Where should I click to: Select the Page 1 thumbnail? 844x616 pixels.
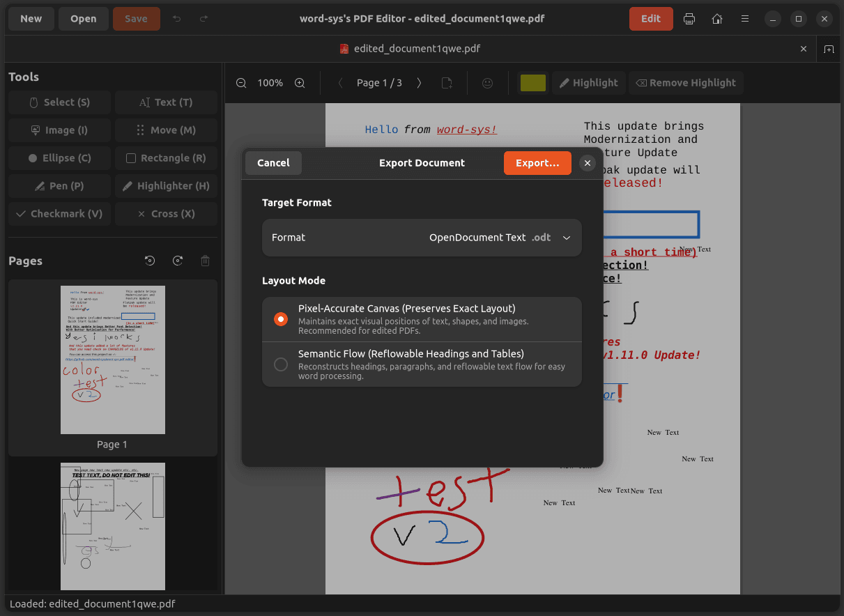tap(113, 360)
